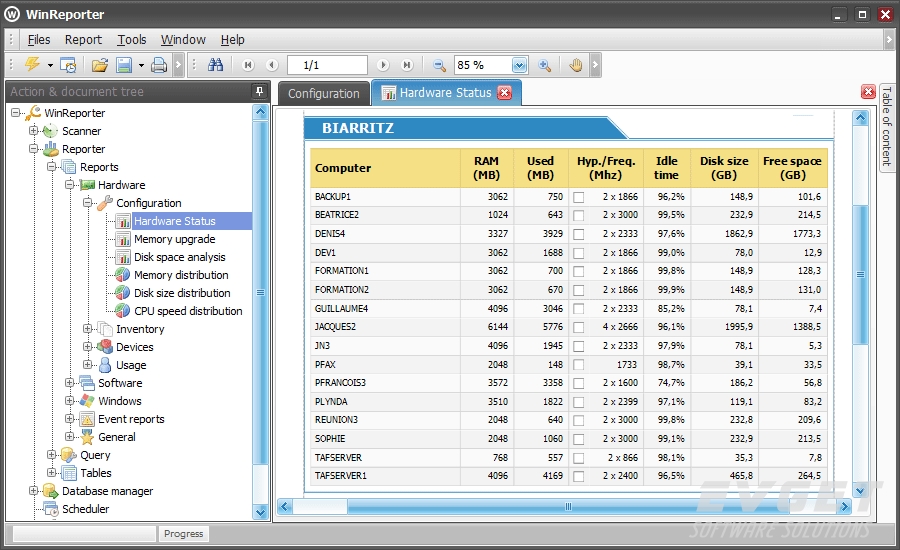
Task: Click the Free space column header
Action: tap(792, 168)
